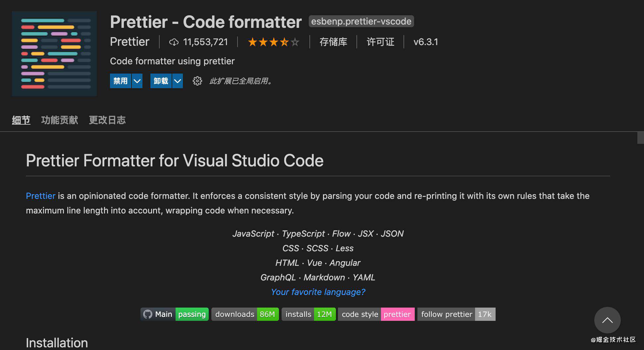Select the 细节 details tab
Image resolution: width=644 pixels, height=350 pixels.
(x=21, y=120)
